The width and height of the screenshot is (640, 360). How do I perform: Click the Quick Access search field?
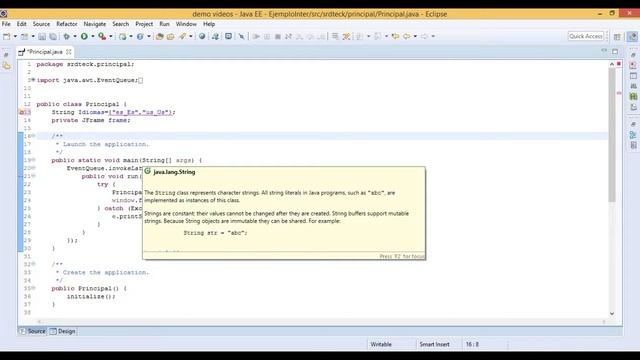coord(586,36)
